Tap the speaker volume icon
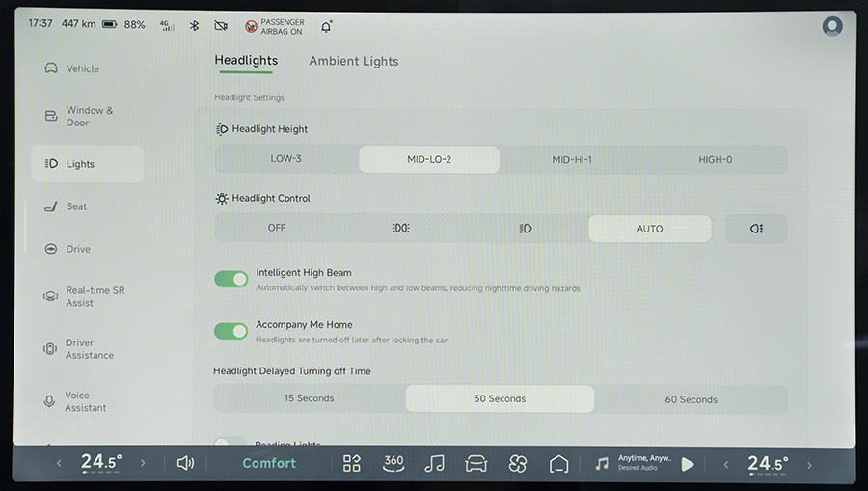This screenshot has width=868, height=491. (185, 463)
